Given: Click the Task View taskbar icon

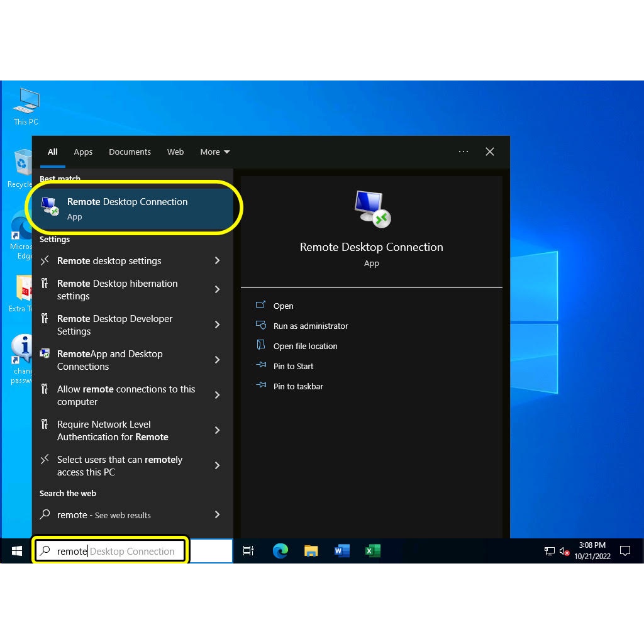Looking at the screenshot, I should (x=248, y=551).
